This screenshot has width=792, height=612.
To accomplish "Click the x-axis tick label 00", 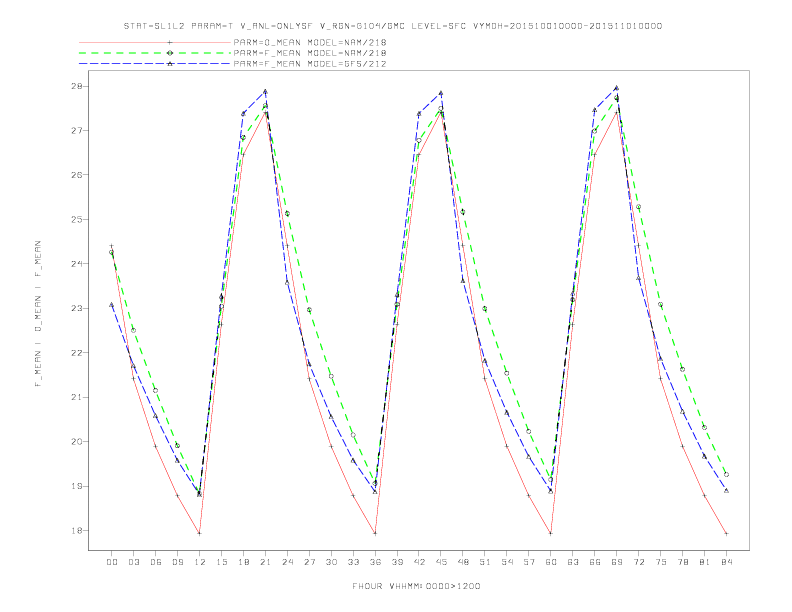I will coord(112,562).
